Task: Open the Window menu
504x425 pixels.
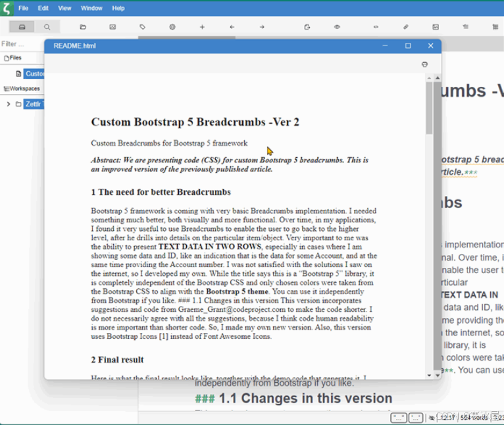Action: (91, 9)
